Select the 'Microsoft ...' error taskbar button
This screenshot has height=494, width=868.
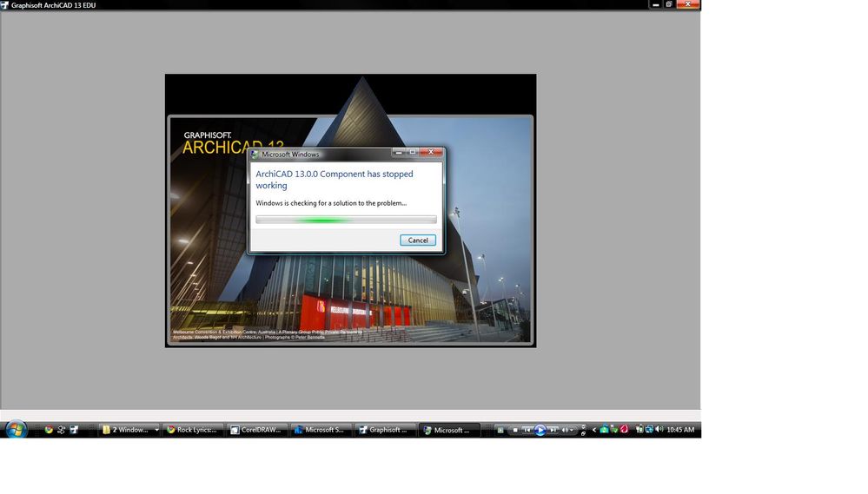(448, 430)
